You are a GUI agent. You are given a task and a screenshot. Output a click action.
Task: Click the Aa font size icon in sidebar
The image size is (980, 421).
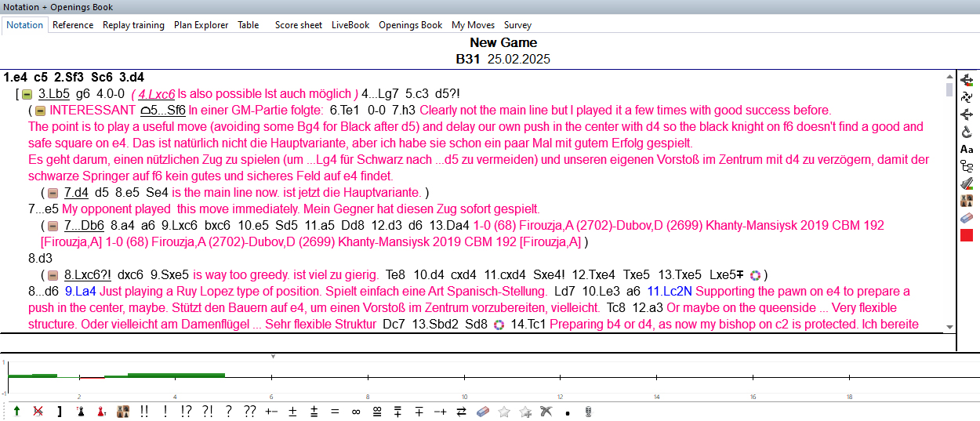[x=967, y=149]
